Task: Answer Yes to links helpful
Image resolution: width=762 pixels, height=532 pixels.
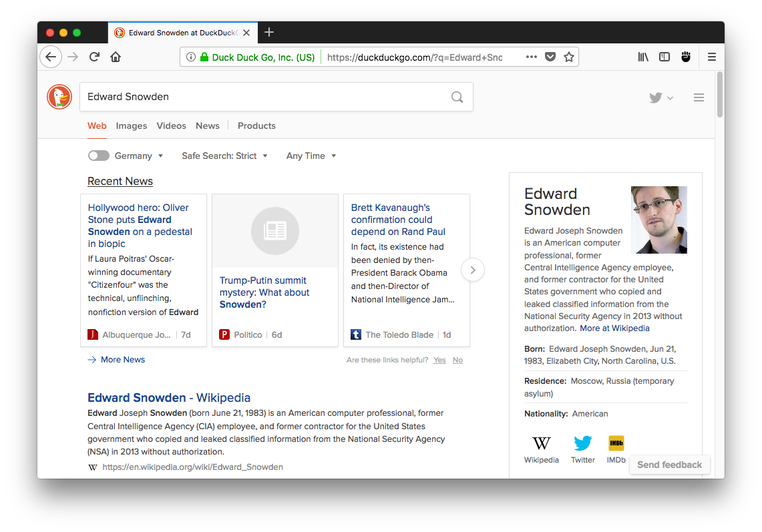Action: coord(439,360)
